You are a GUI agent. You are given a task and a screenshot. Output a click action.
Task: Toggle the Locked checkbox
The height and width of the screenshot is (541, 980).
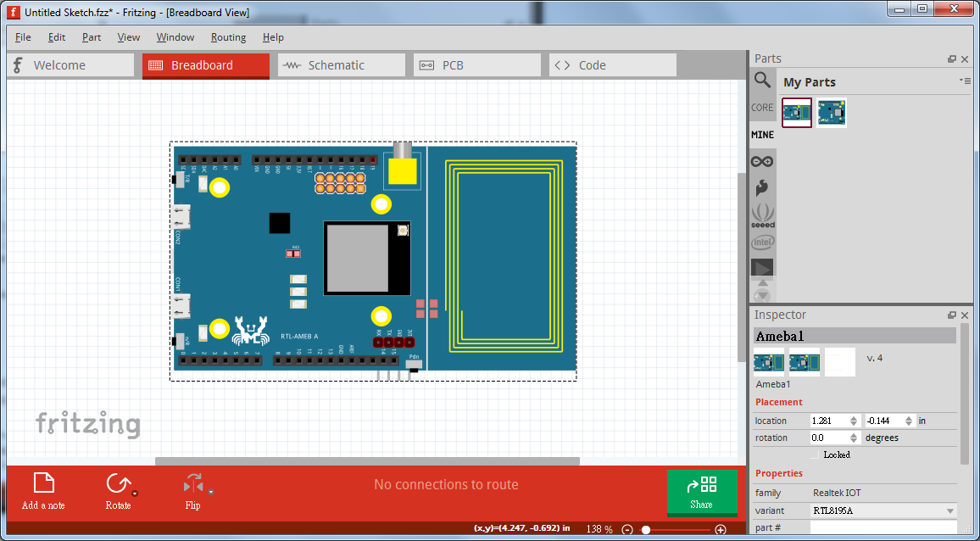tap(815, 455)
